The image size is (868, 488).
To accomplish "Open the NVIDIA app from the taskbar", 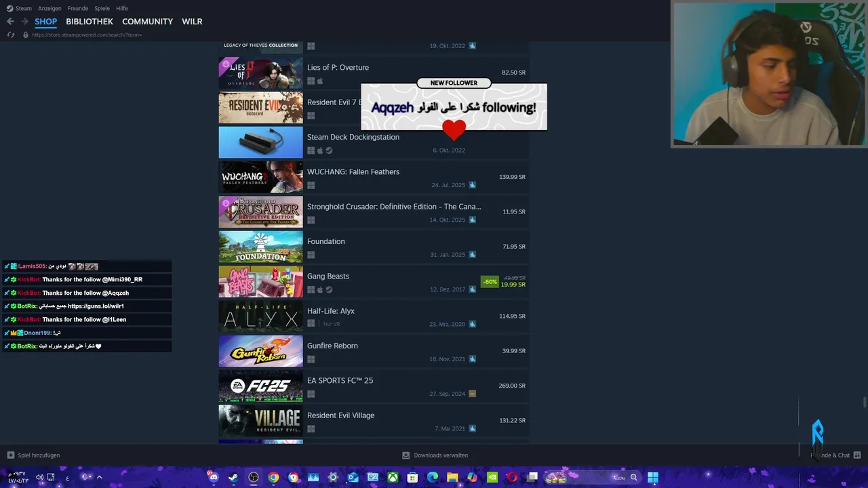I will click(492, 477).
